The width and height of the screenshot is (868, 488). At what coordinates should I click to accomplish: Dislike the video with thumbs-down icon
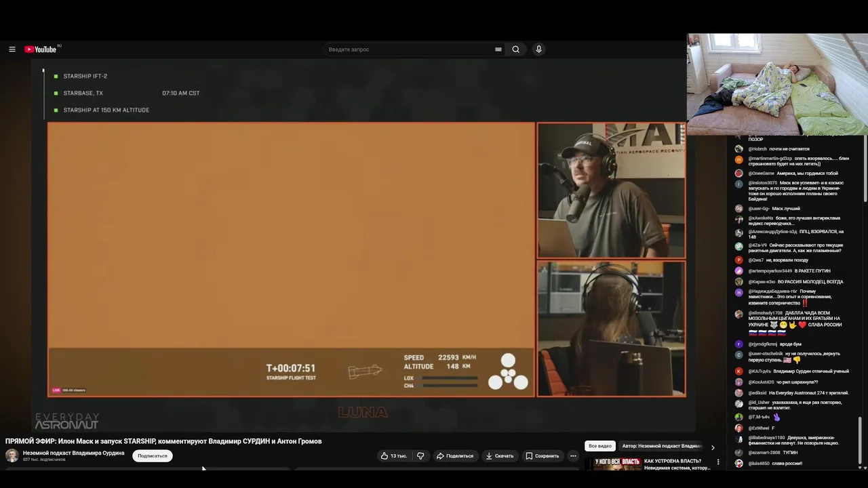tap(420, 456)
